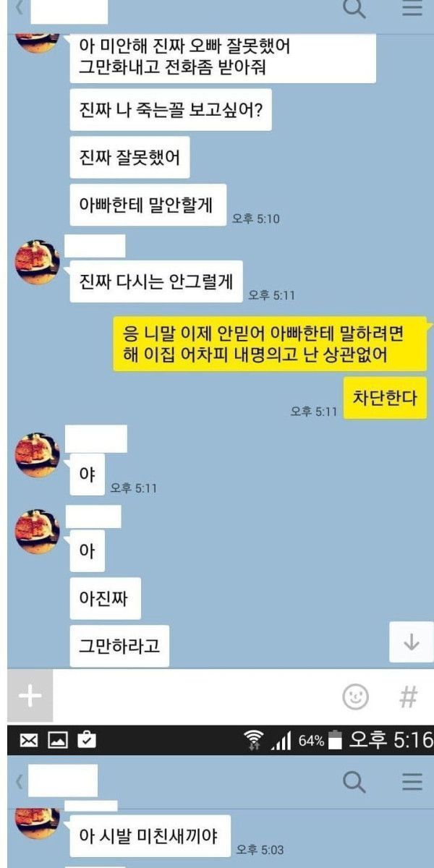Tap the profile picture beside '진짜 다시는 안그럴게'

coord(38,261)
